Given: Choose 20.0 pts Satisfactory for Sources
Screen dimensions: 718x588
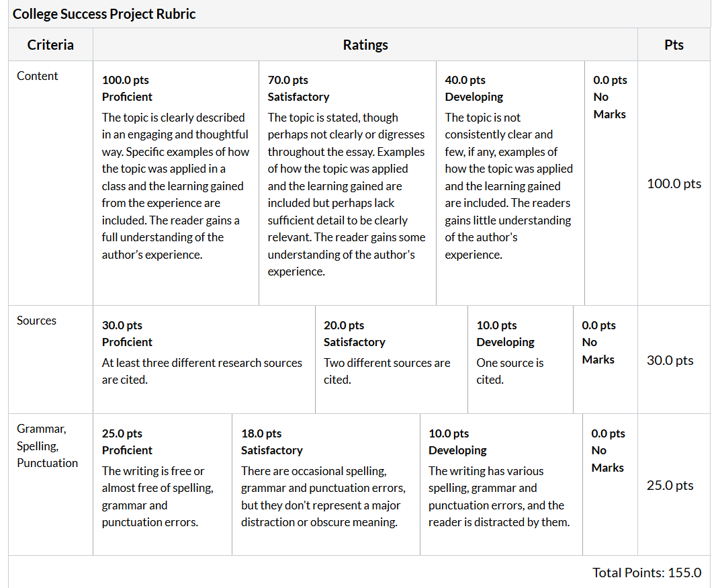Looking at the screenshot, I should (x=392, y=360).
